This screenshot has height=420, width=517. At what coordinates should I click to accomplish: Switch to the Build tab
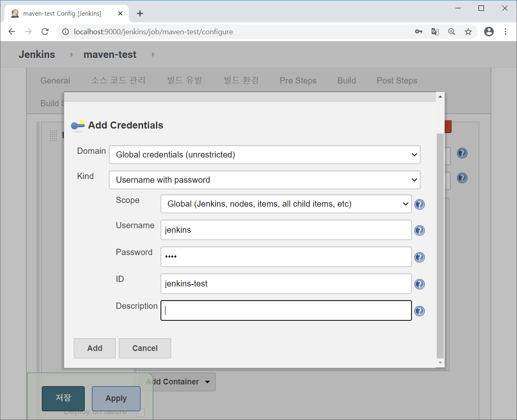pyautogui.click(x=347, y=81)
